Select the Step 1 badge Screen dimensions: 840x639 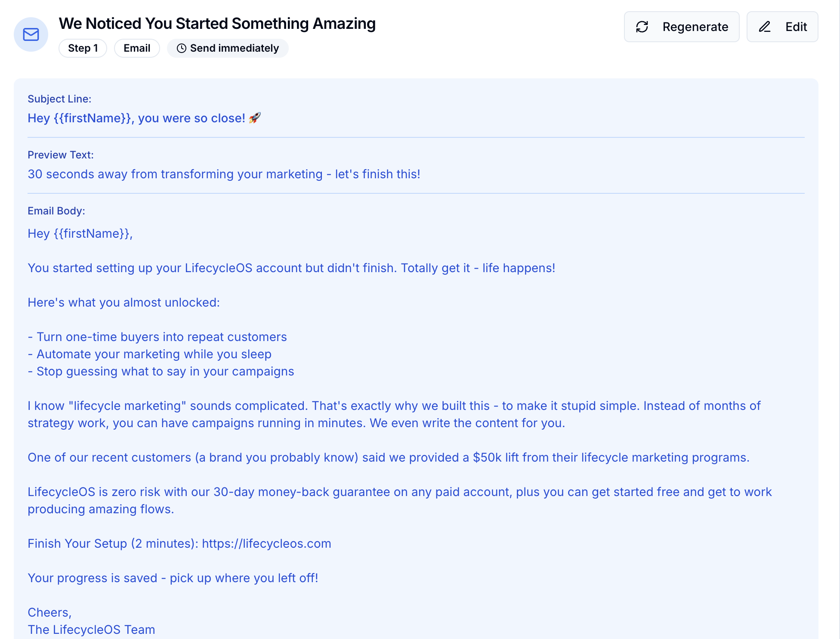83,48
